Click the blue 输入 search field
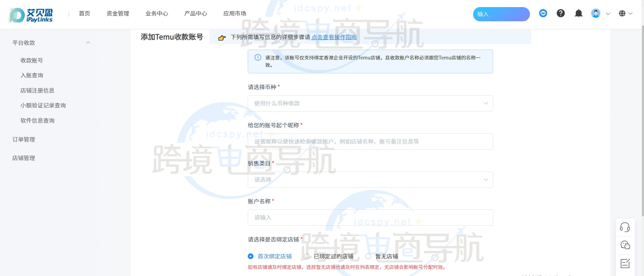 pos(501,14)
